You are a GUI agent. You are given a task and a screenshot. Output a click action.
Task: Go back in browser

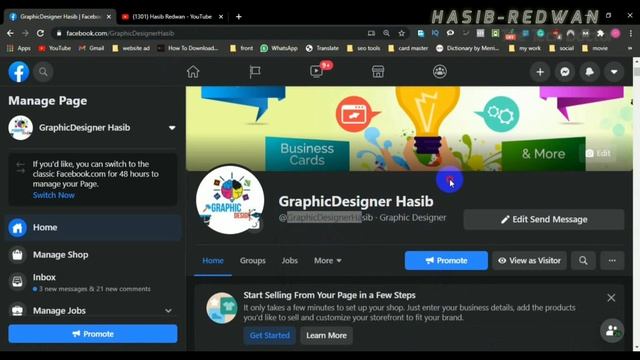(x=11, y=33)
